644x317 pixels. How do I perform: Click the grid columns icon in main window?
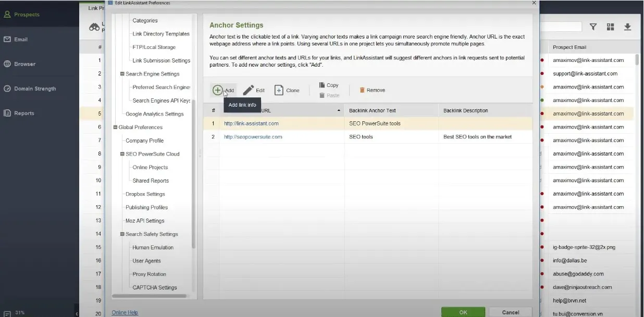tap(611, 27)
